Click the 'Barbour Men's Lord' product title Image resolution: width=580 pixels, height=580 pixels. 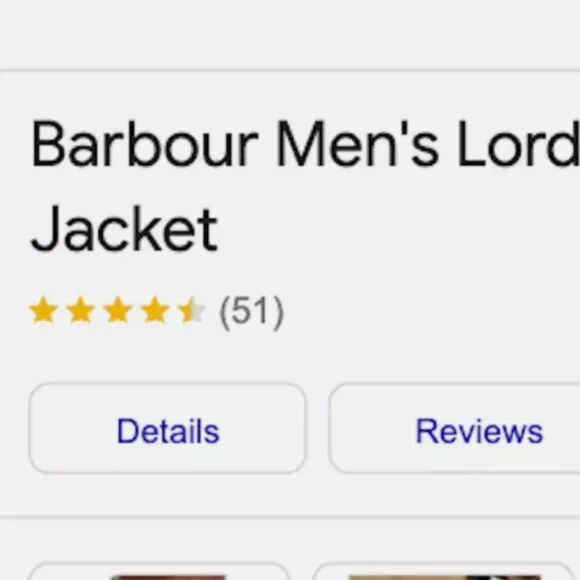point(306,144)
